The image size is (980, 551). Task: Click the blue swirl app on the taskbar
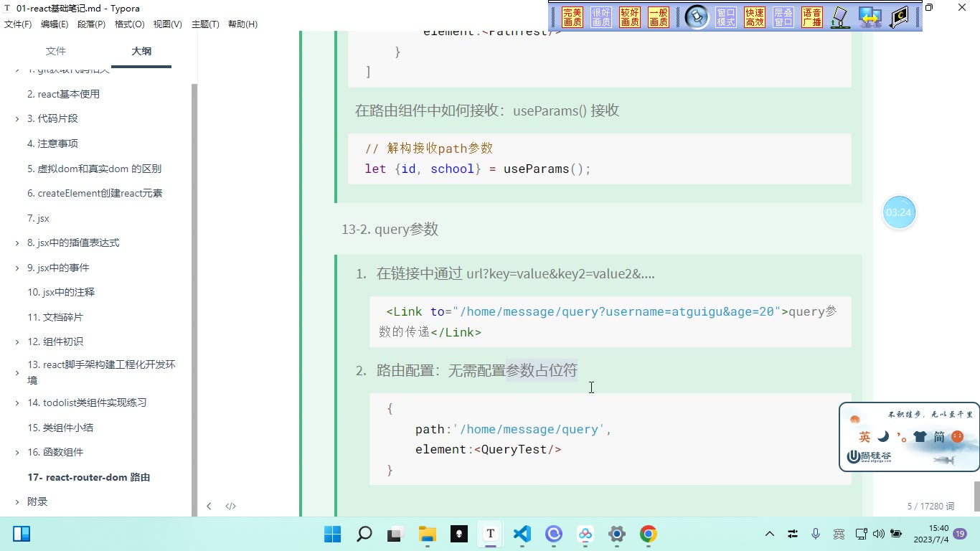pyautogui.click(x=553, y=534)
